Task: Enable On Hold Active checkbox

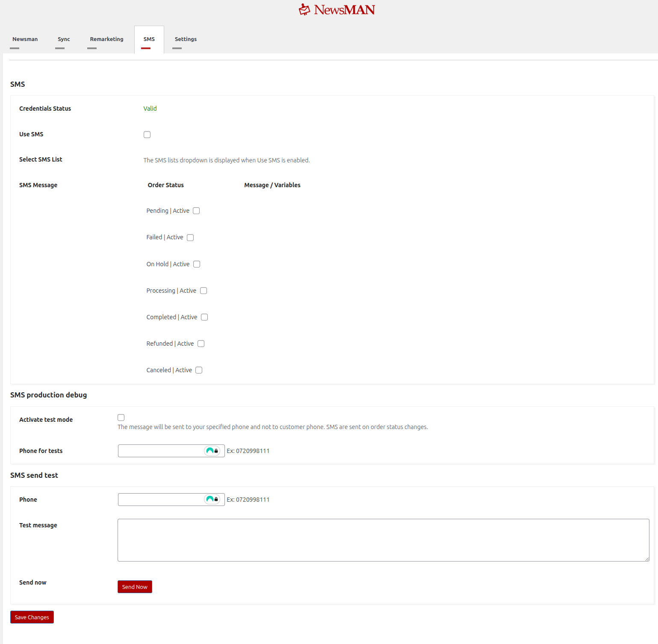Action: [197, 264]
